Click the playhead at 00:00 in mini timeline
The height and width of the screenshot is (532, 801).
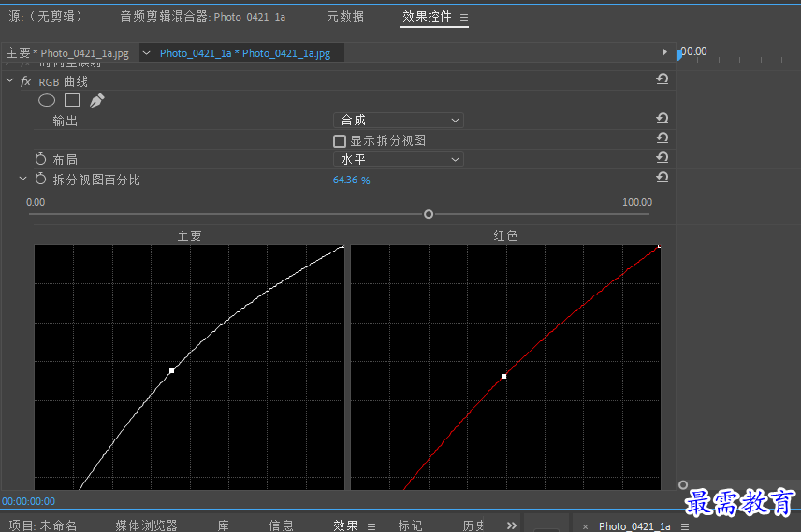(x=679, y=53)
